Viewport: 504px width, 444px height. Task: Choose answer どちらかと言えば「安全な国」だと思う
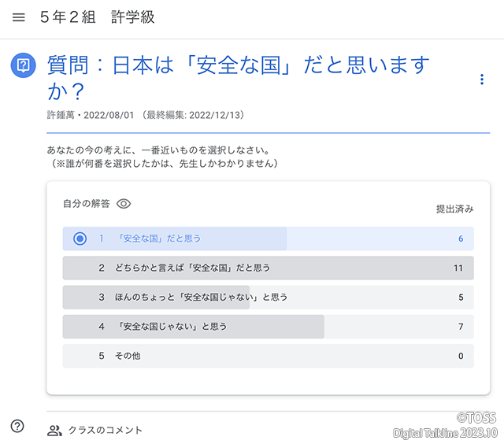(192, 268)
